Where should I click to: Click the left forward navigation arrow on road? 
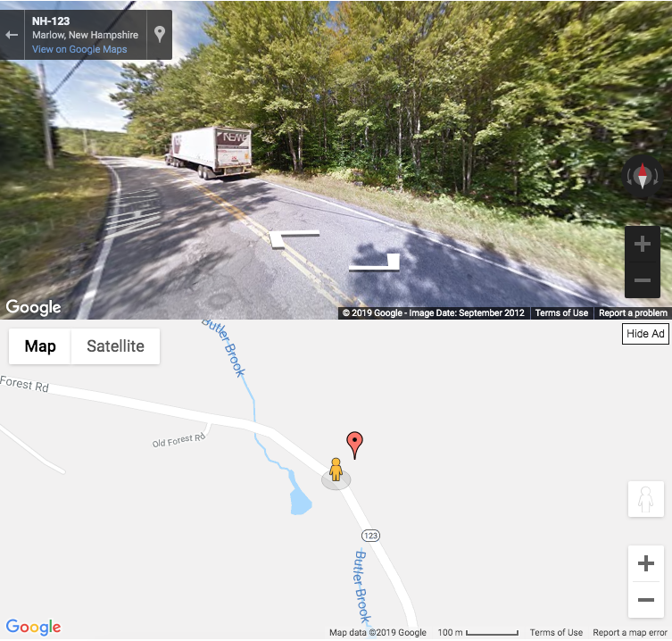[x=294, y=238]
